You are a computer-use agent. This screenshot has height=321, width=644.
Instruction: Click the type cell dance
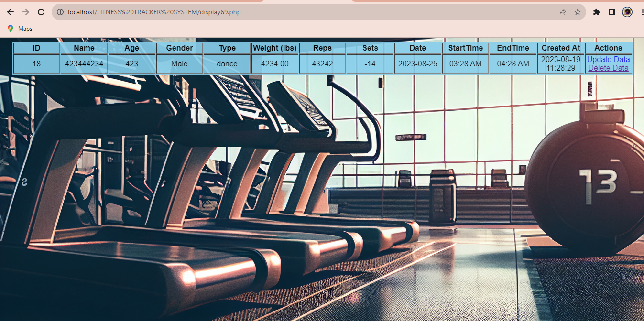point(227,64)
